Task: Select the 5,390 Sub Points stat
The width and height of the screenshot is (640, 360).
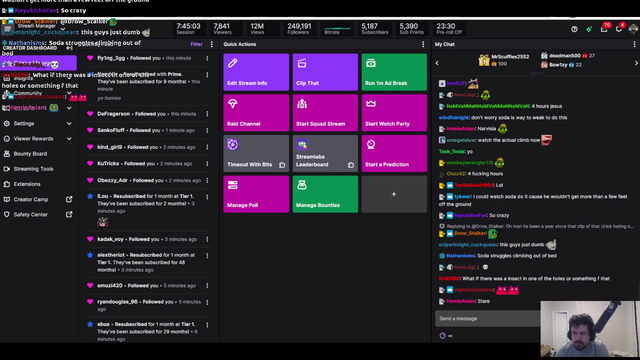Action: coord(411,29)
